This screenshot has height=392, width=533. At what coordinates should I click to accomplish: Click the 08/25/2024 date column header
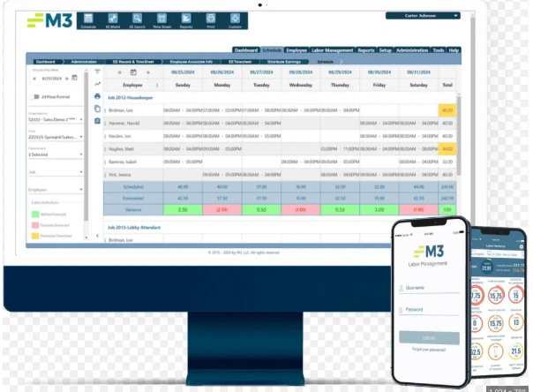(183, 72)
